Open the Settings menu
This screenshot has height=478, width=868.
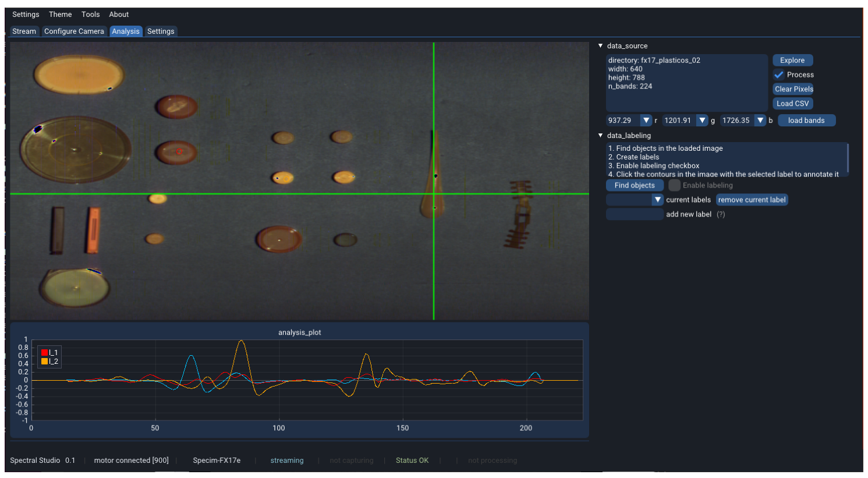(x=26, y=15)
